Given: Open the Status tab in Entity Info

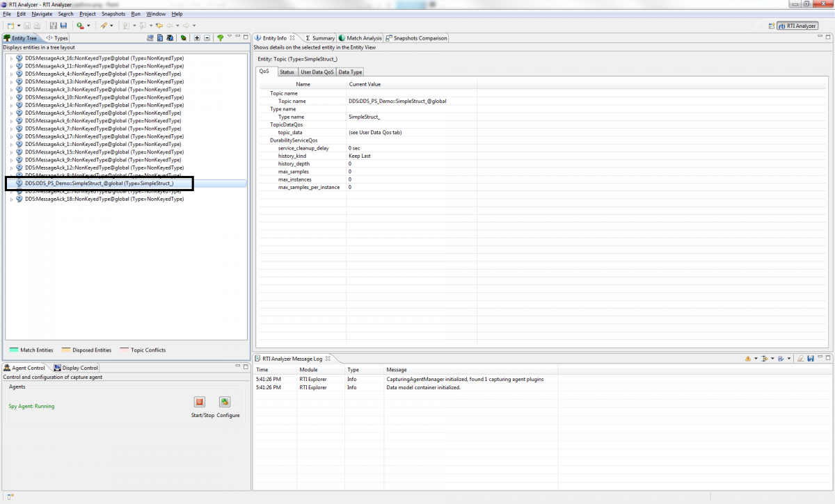Looking at the screenshot, I should pos(287,72).
